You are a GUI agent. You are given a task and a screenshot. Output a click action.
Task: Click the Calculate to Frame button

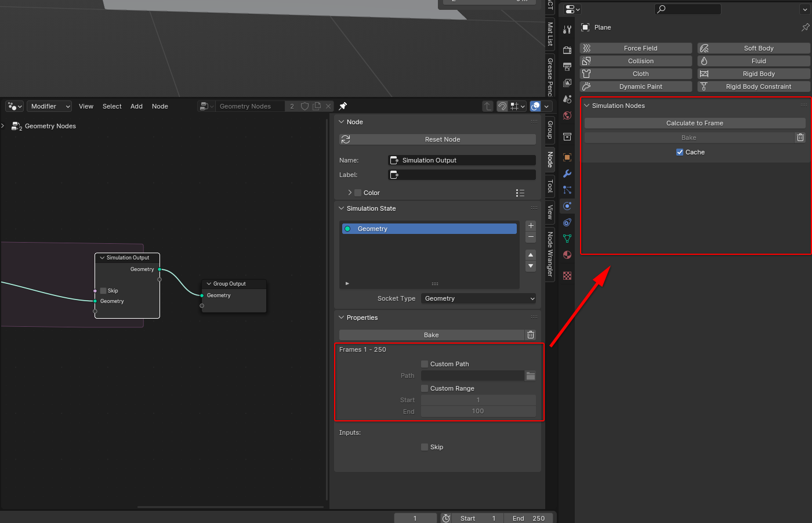(x=695, y=123)
